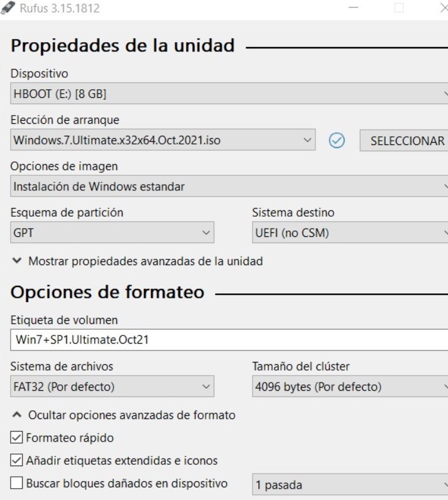Minimize the Rufus window
Viewport: 448px width, 500px height.
pos(353,9)
